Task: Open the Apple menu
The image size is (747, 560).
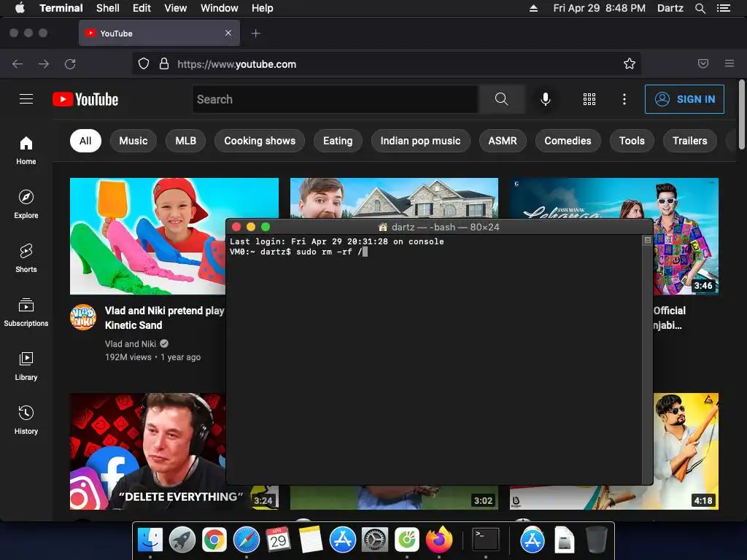Action: pyautogui.click(x=20, y=7)
